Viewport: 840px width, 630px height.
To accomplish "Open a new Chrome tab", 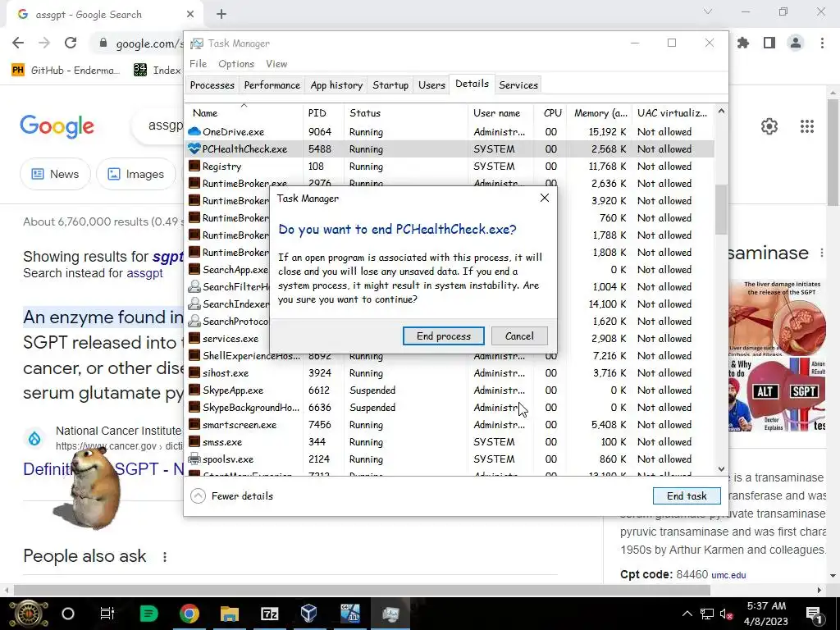I will 221,15.
